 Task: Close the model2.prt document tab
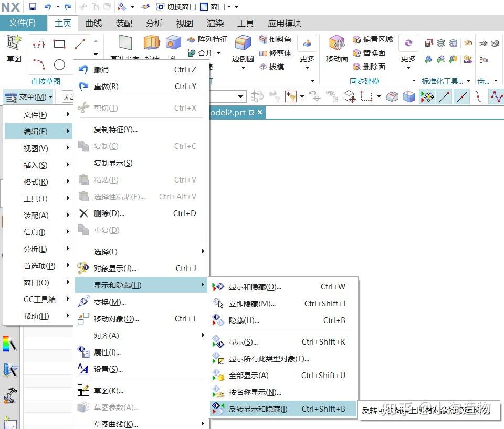(260, 112)
